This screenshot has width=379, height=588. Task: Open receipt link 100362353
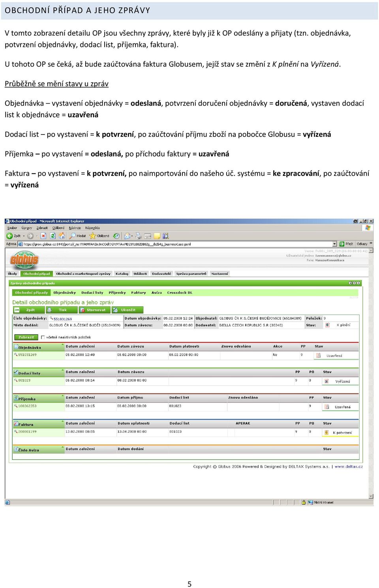pyautogui.click(x=27, y=406)
